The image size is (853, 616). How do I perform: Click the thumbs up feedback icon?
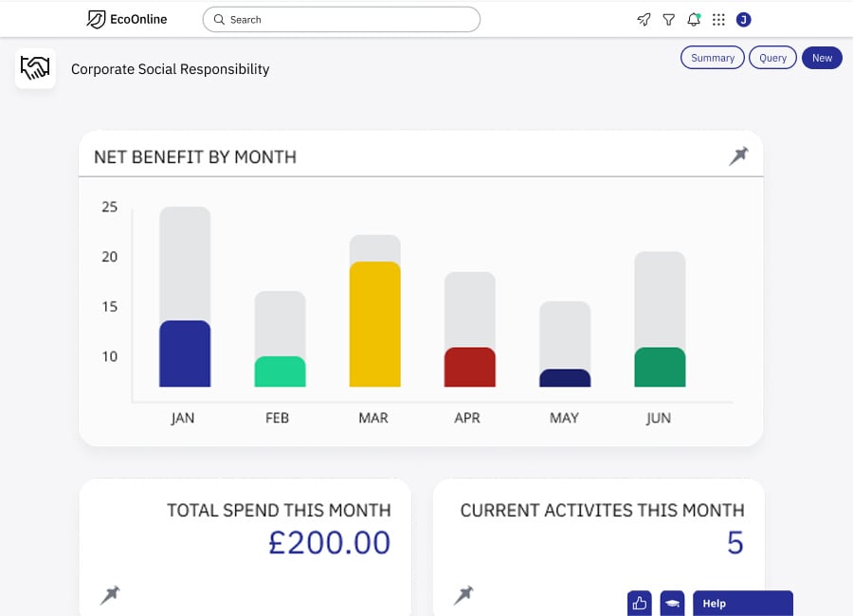[x=639, y=604]
